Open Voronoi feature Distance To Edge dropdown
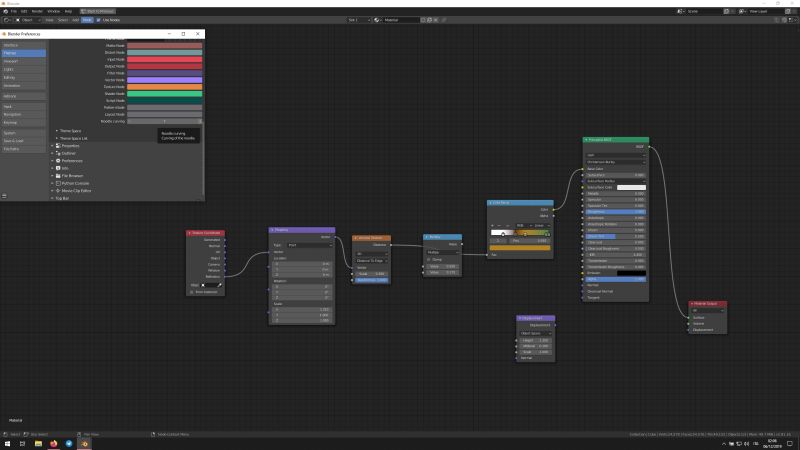The height and width of the screenshot is (450, 800). [372, 261]
